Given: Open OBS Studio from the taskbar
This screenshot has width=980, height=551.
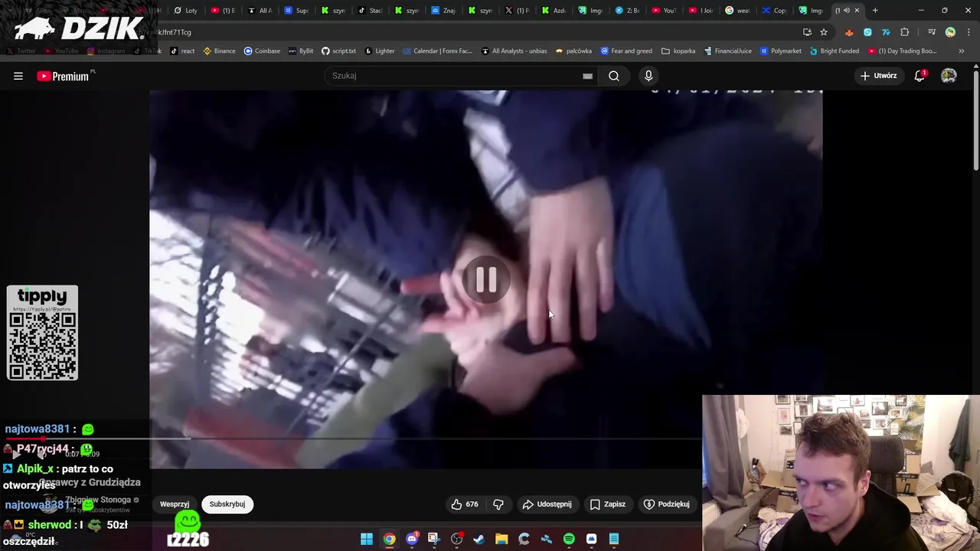Looking at the screenshot, I should click(x=457, y=539).
